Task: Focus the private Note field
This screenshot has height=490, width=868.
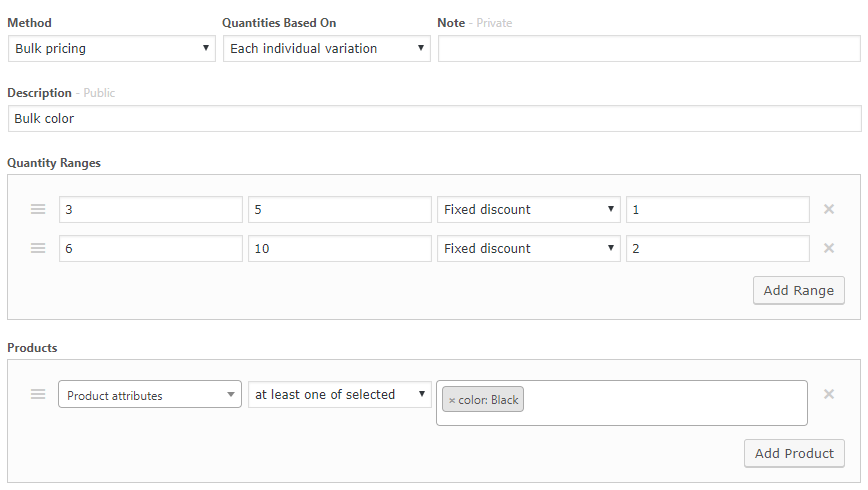Action: pos(649,49)
